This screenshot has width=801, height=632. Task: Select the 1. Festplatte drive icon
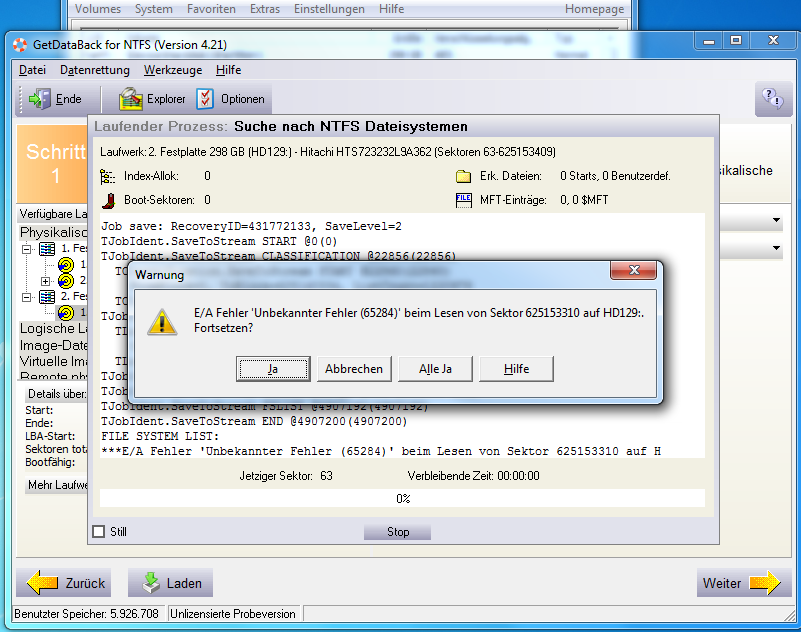[47, 249]
